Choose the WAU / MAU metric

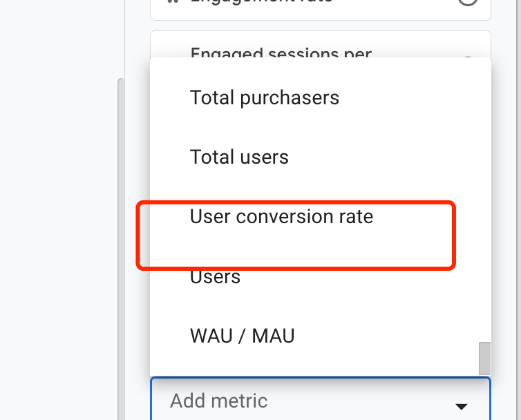coord(242,336)
